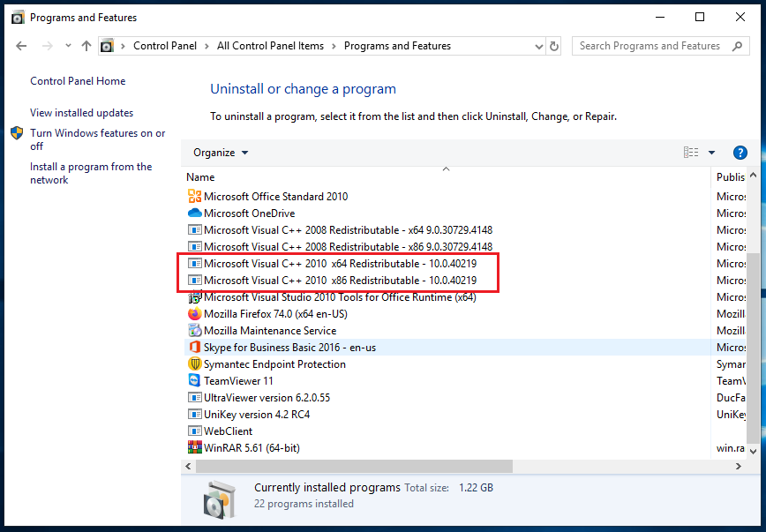Click Programs and Features breadcrumb
The image size is (766, 532).
click(x=398, y=46)
